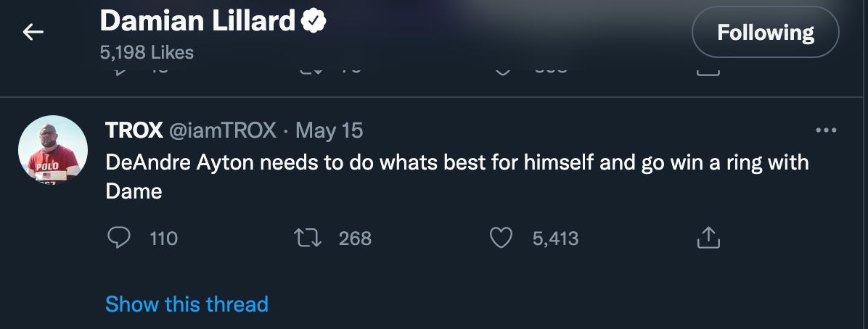Click the cropped share icon of the tweet above
Viewport: 868px width, 329px height.
pos(708,72)
